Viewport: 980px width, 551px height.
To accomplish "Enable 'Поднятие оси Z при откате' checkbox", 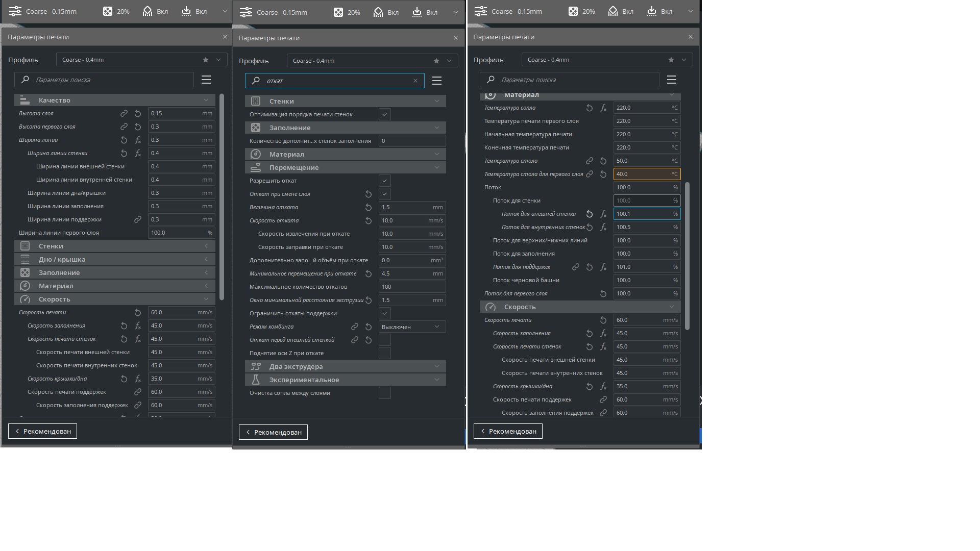I will click(x=385, y=353).
